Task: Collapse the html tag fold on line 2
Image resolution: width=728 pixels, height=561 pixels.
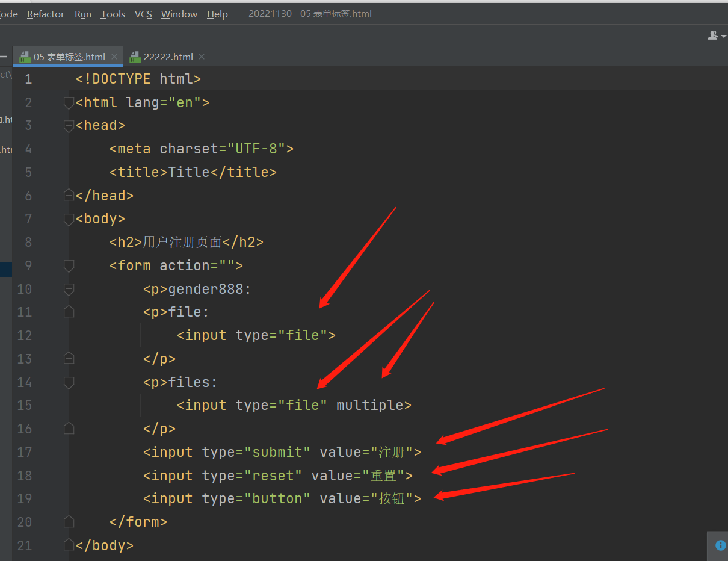Action: [69, 103]
